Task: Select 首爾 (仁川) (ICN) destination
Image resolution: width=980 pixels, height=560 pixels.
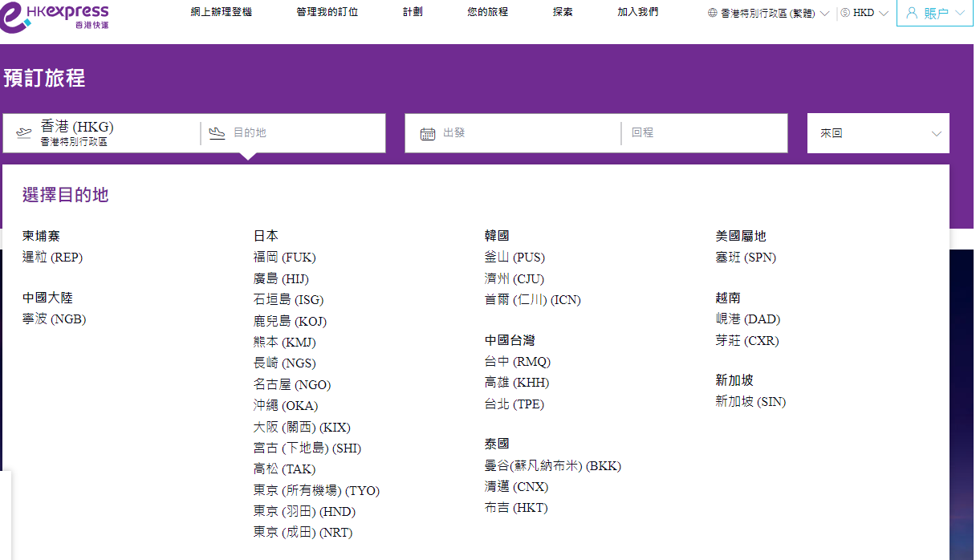Action: click(531, 300)
